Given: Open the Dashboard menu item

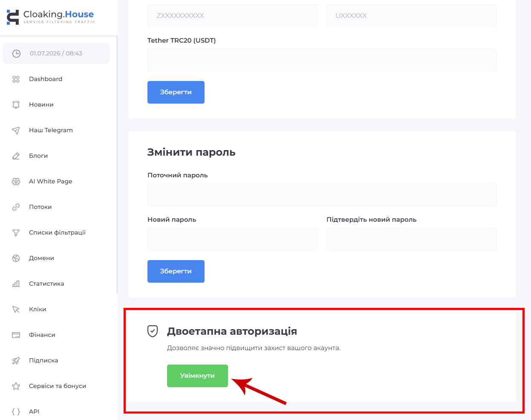Looking at the screenshot, I should tap(46, 79).
